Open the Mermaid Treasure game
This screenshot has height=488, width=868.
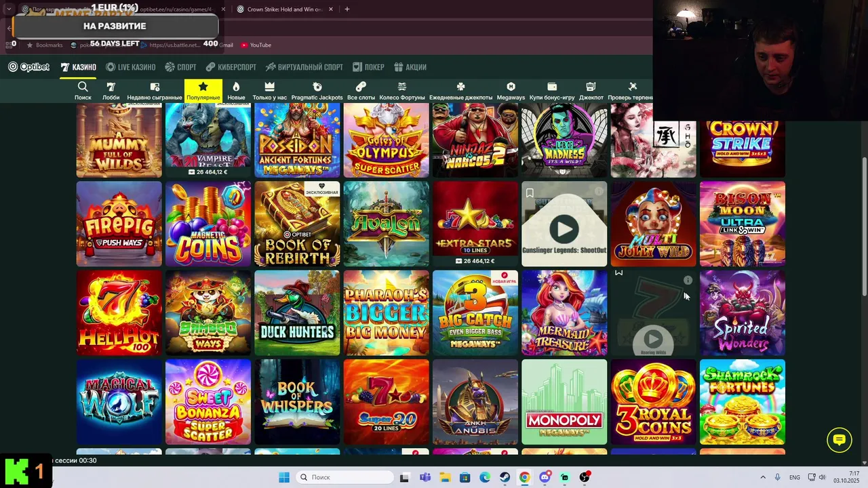(564, 313)
